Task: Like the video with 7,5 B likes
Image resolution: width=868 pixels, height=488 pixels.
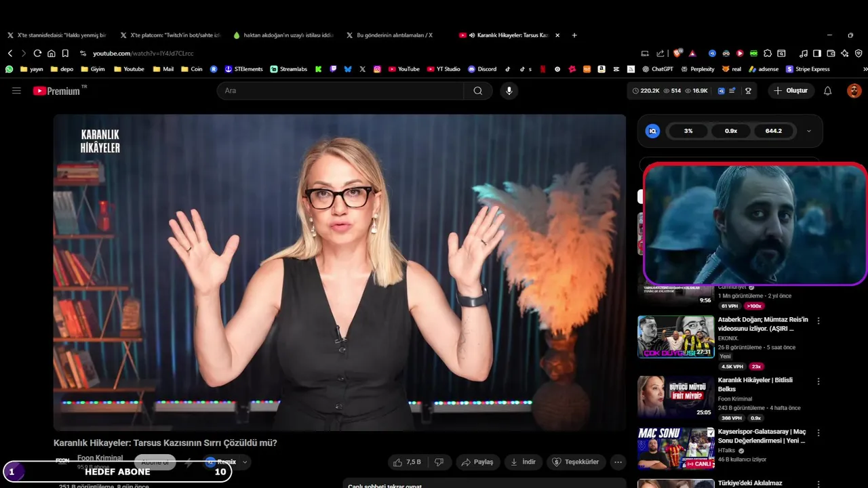Action: tap(408, 462)
